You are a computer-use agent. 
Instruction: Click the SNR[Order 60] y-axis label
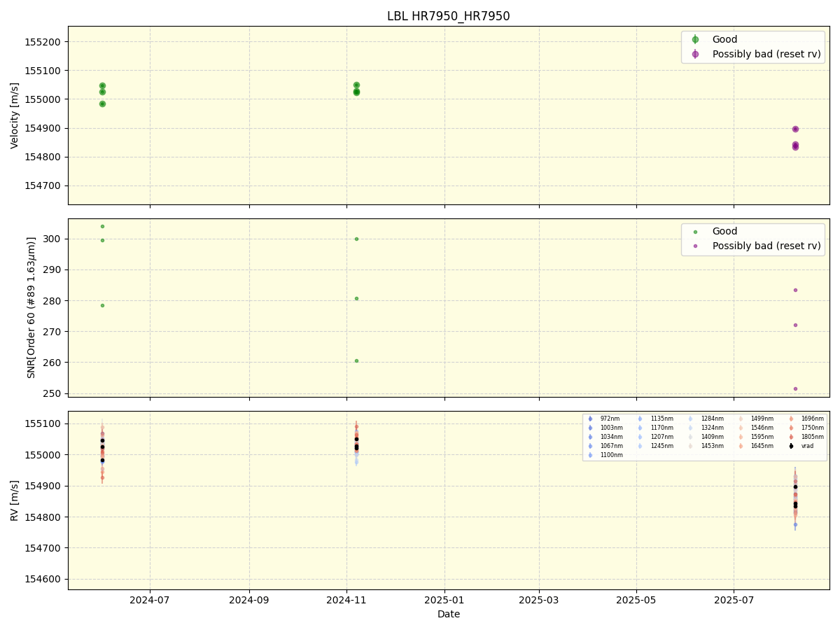click(31, 307)
